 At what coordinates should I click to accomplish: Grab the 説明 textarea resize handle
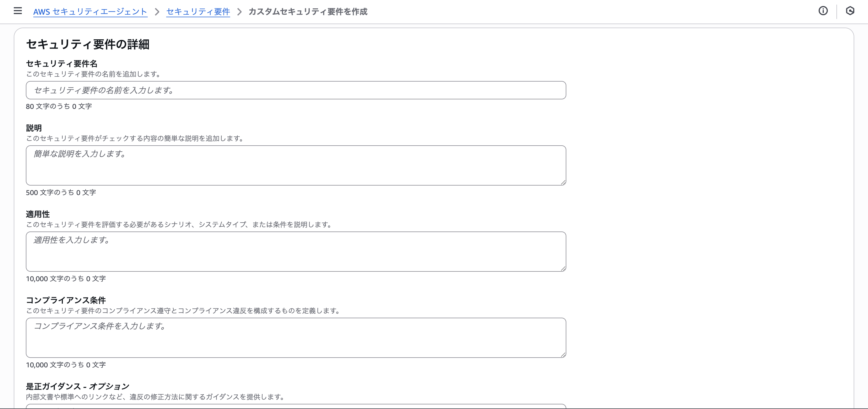pos(563,182)
